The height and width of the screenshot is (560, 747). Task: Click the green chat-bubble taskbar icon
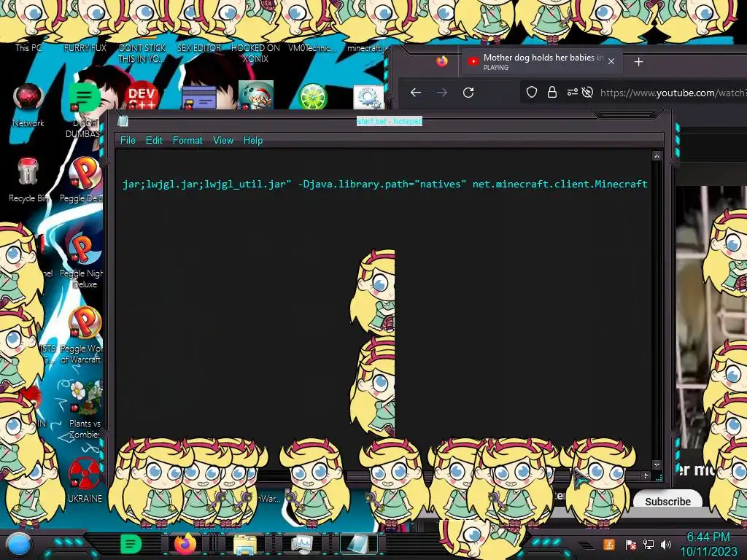coord(131,544)
